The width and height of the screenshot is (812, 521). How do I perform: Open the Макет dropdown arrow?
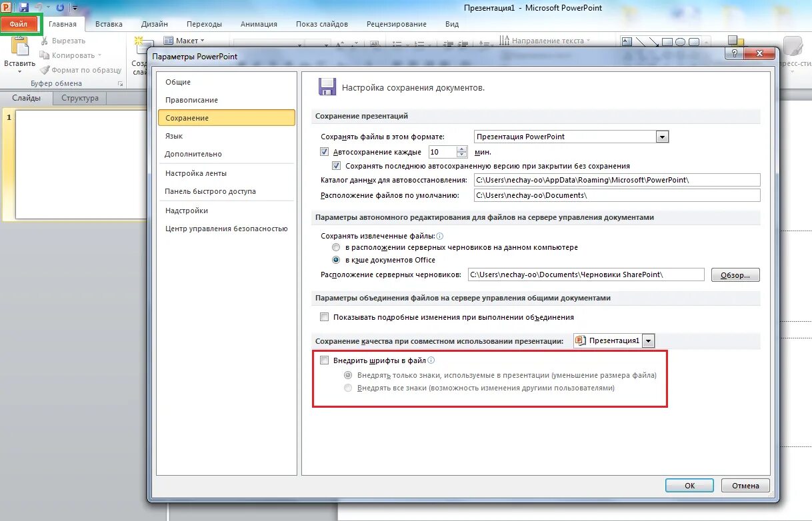point(203,41)
